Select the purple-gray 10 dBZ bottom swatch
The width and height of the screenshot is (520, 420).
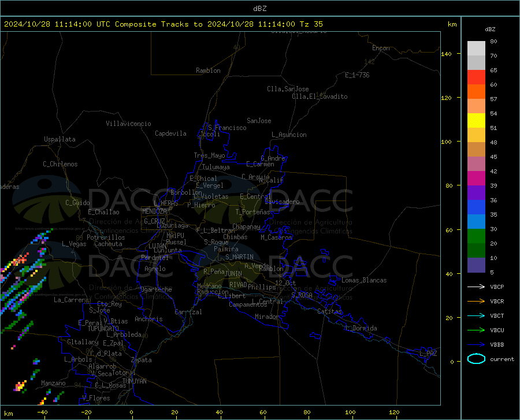(x=476, y=265)
